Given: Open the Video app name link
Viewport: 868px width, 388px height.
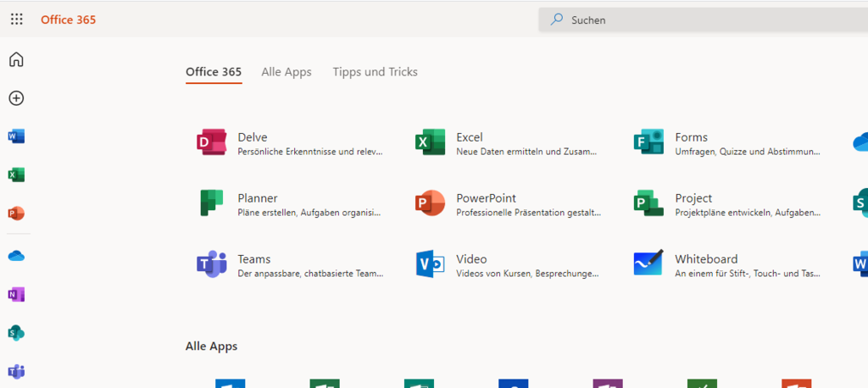Looking at the screenshot, I should pos(471,259).
